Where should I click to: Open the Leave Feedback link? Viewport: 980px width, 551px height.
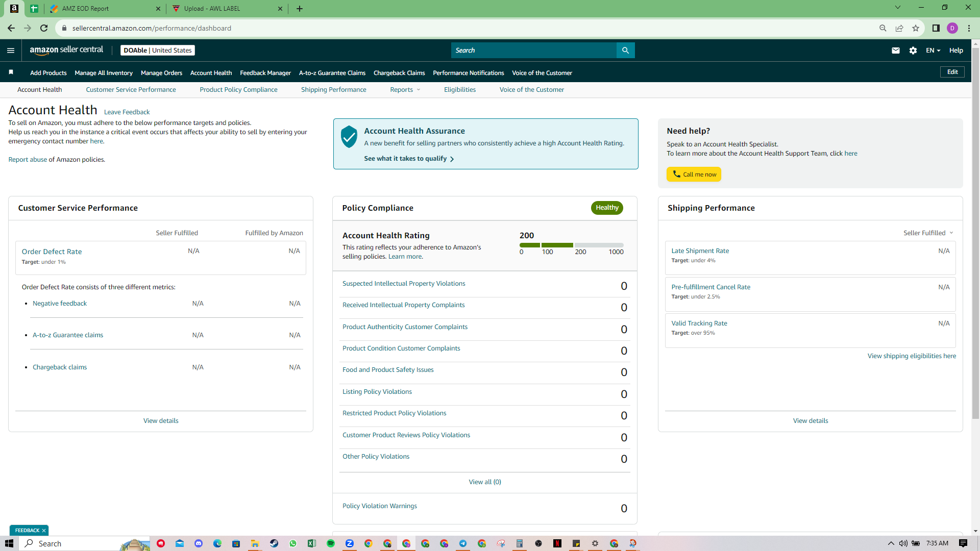pos(127,112)
